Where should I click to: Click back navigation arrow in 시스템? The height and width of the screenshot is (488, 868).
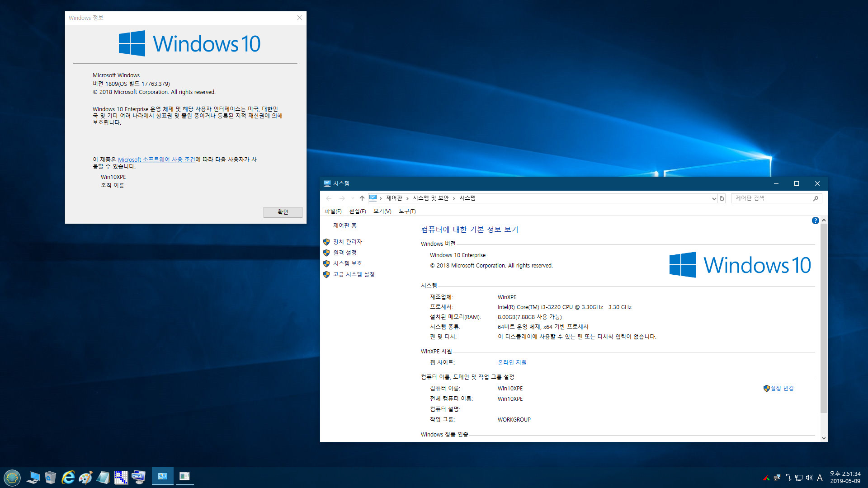pos(331,197)
